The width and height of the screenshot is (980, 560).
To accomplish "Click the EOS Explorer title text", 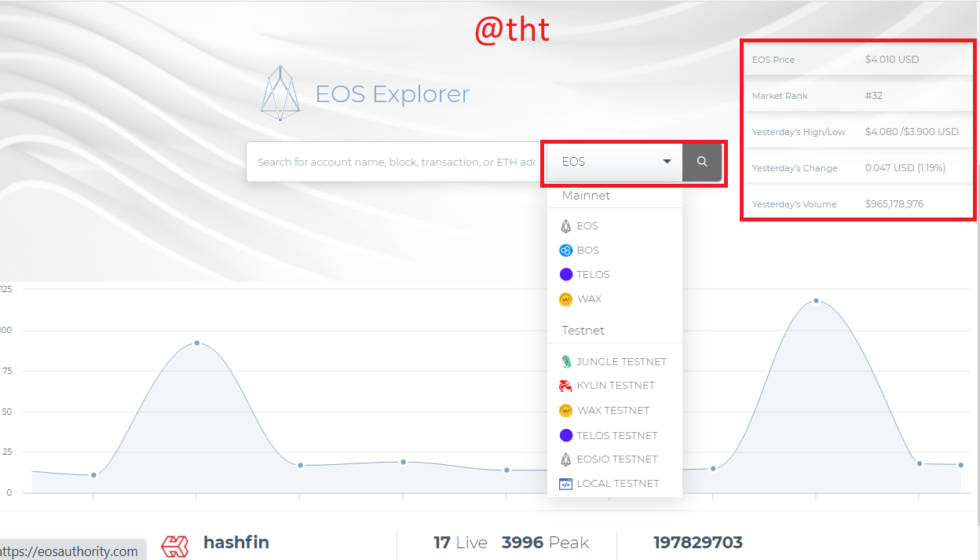I will 392,93.
